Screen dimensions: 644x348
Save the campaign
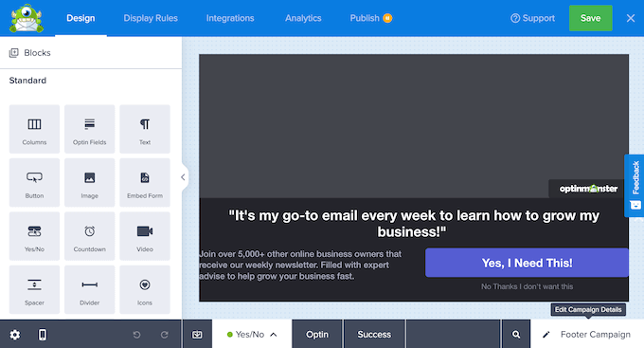point(590,18)
